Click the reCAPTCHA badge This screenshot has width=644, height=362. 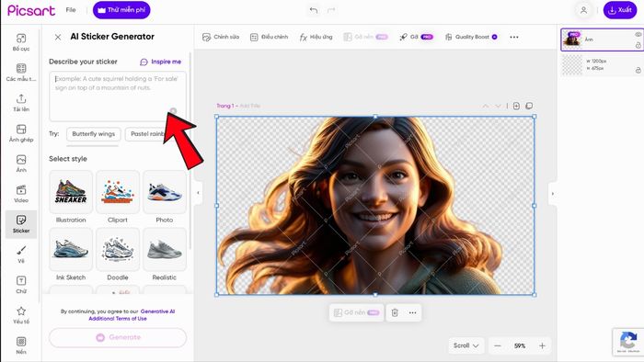pos(628,341)
